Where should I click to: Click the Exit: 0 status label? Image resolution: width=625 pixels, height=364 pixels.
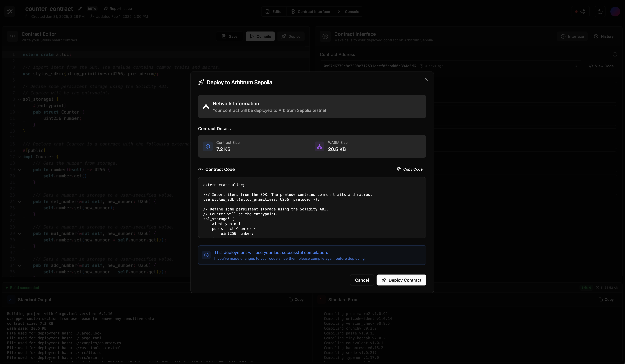click(x=586, y=288)
